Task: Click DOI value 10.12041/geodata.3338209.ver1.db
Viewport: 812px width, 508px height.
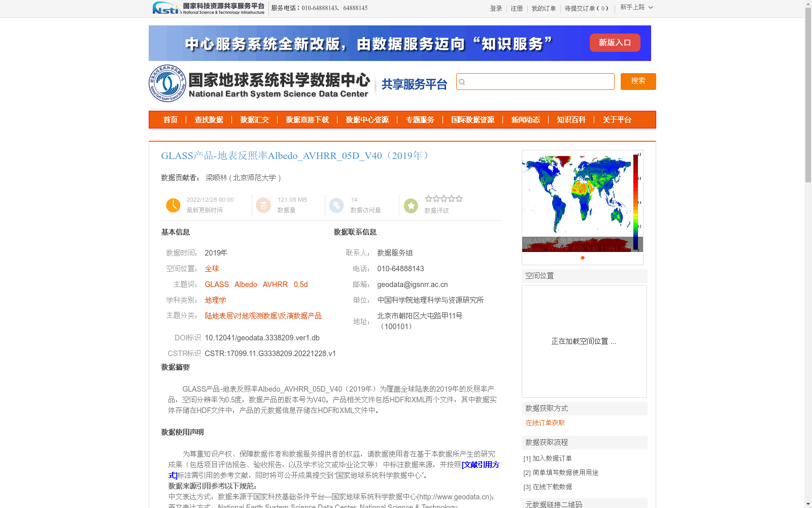Action: coord(262,338)
